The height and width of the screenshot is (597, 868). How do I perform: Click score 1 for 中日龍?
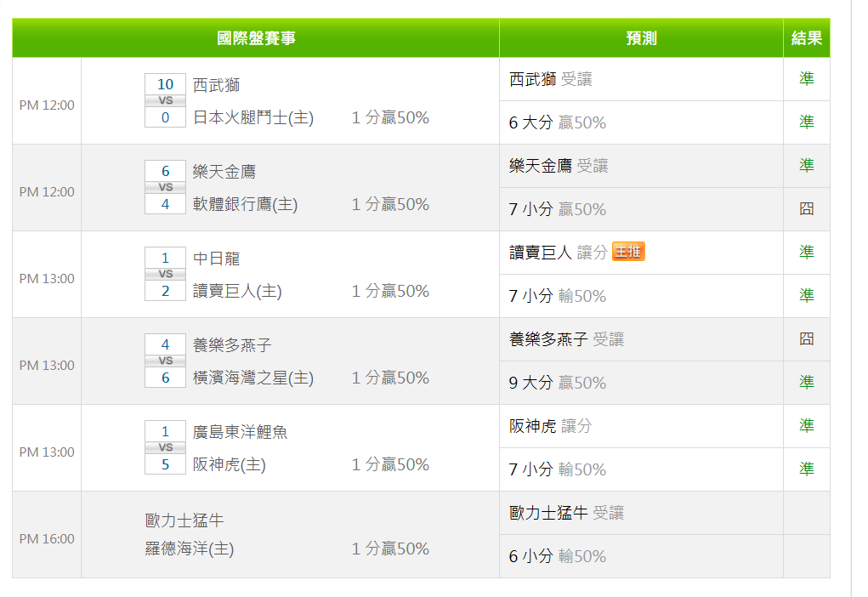165,258
